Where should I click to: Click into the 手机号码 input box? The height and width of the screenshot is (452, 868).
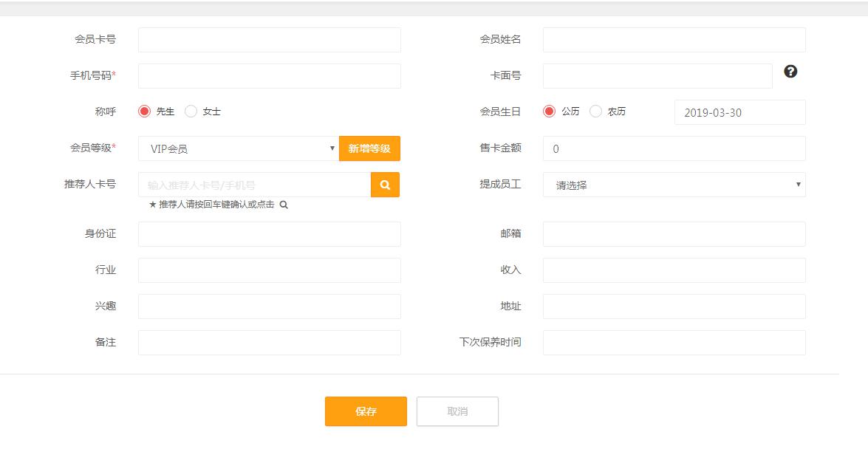click(x=269, y=76)
